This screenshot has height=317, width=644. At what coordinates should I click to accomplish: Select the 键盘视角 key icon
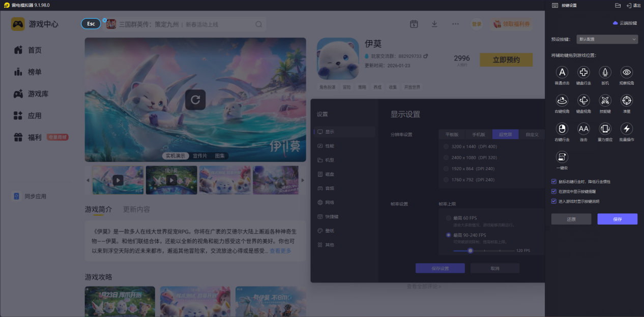point(583,100)
